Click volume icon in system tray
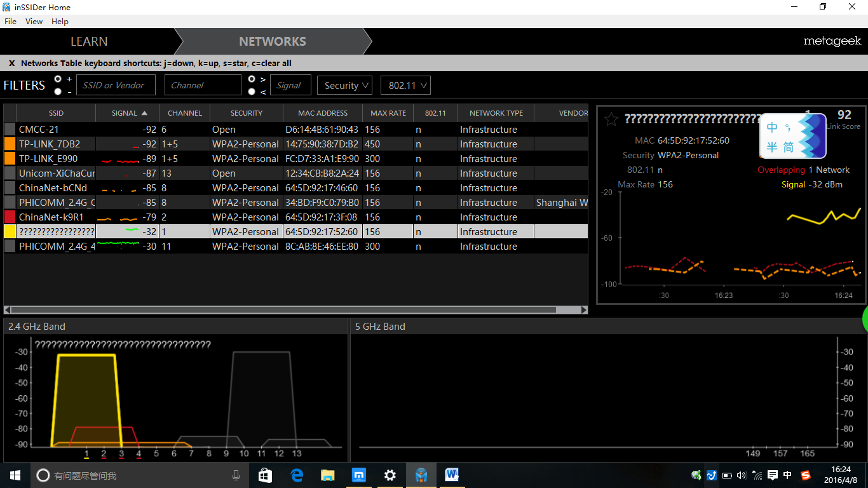Viewport: 868px width, 488px height. tap(742, 475)
